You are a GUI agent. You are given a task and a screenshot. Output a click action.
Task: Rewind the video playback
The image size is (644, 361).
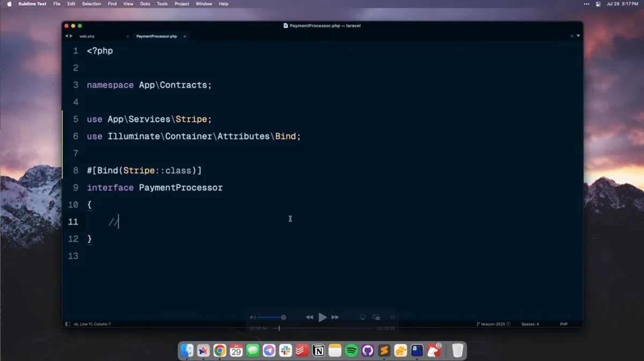[x=309, y=317]
